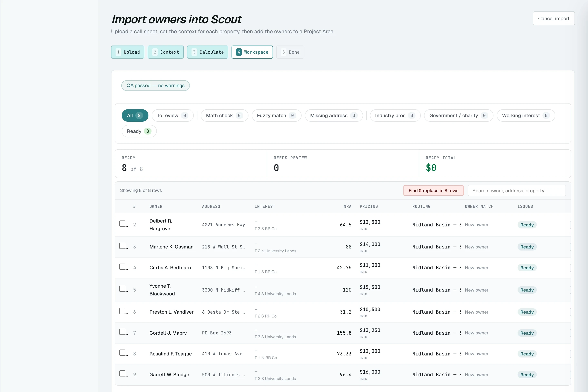The height and width of the screenshot is (392, 588).
Task: Click the INTEREST column header
Action: [x=265, y=206]
